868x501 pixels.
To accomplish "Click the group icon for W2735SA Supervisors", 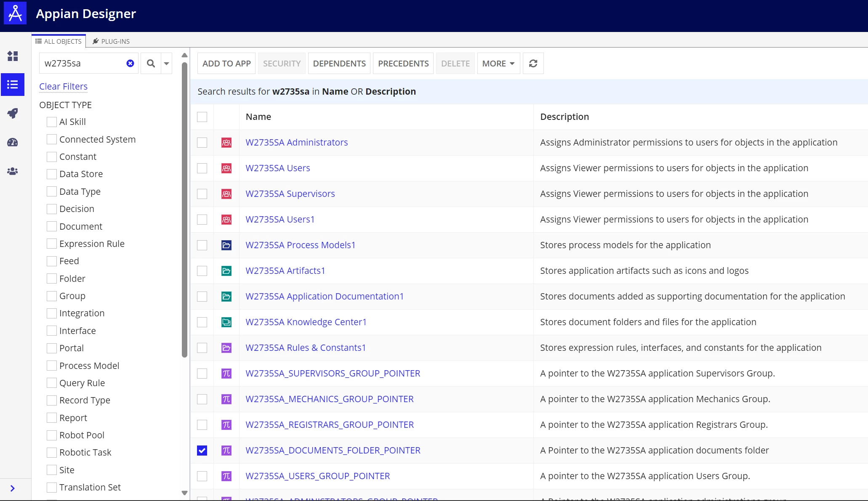I will click(x=226, y=194).
